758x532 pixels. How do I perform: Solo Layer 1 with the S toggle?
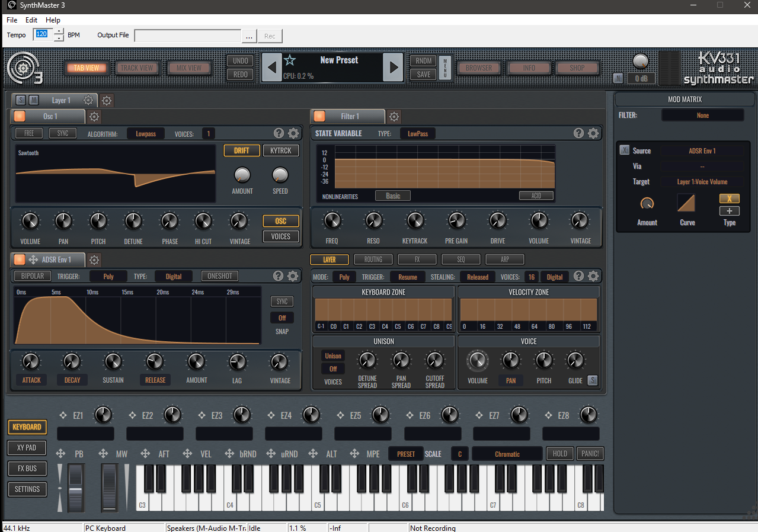(x=20, y=100)
